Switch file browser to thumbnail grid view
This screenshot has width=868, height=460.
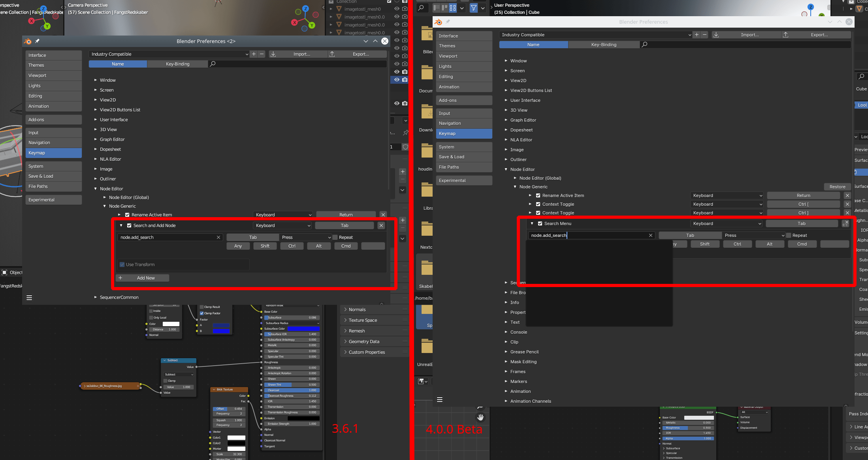coord(453,8)
